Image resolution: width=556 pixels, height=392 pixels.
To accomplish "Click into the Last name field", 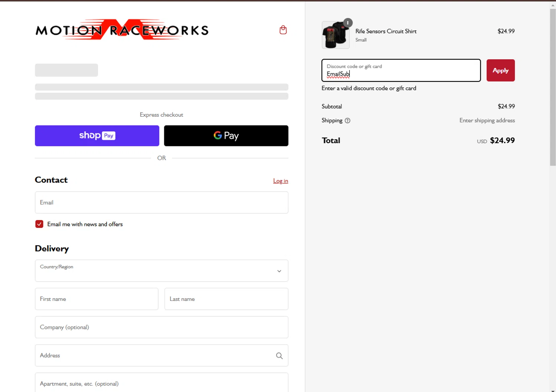I will coord(226,299).
